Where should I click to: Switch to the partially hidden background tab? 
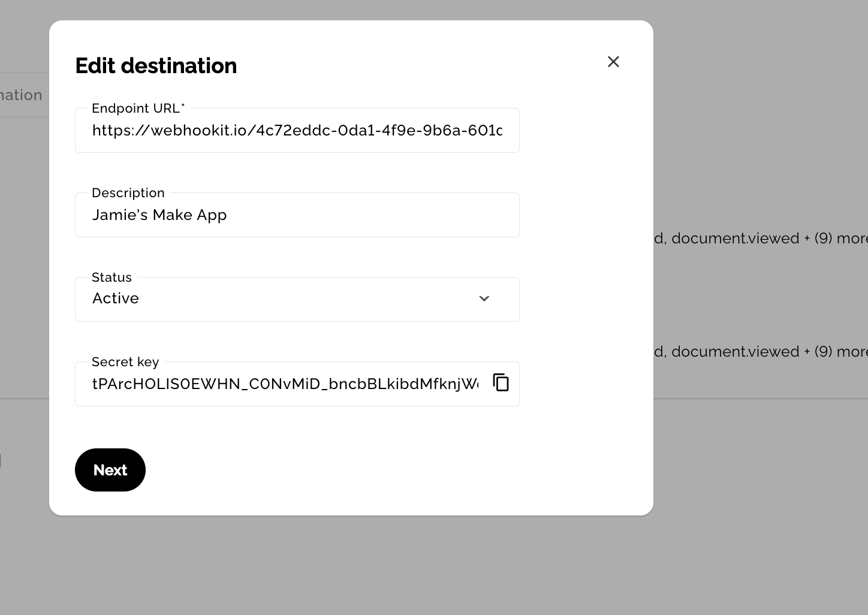22,95
